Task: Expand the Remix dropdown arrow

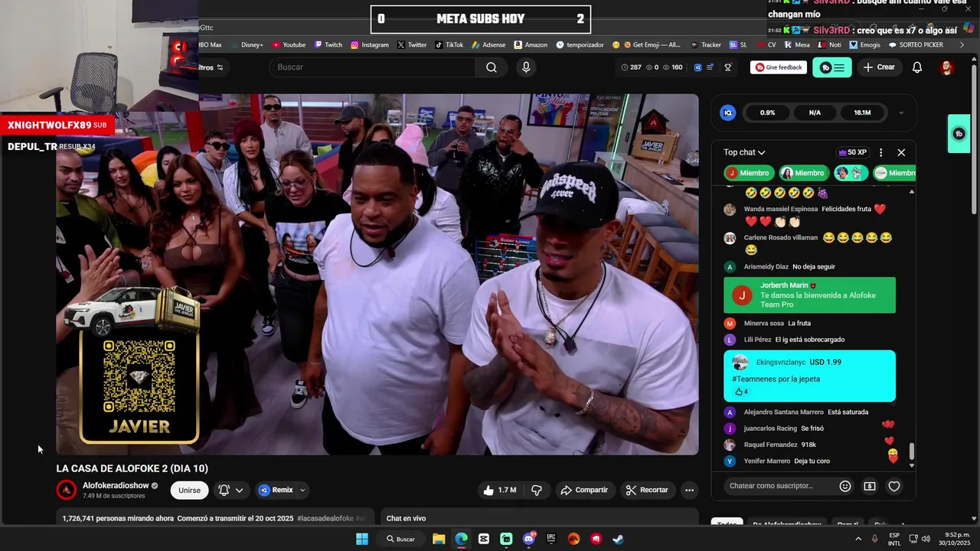Action: click(x=302, y=490)
